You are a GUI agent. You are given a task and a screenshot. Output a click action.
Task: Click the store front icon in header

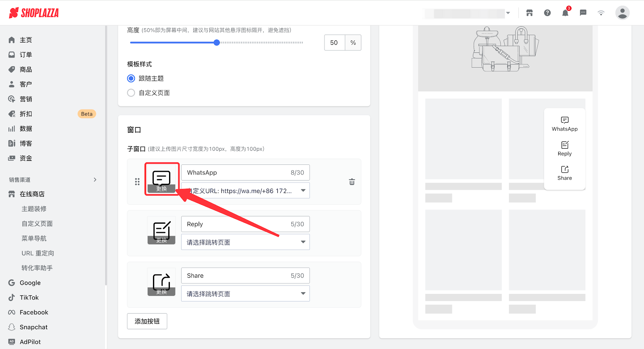pyautogui.click(x=529, y=13)
